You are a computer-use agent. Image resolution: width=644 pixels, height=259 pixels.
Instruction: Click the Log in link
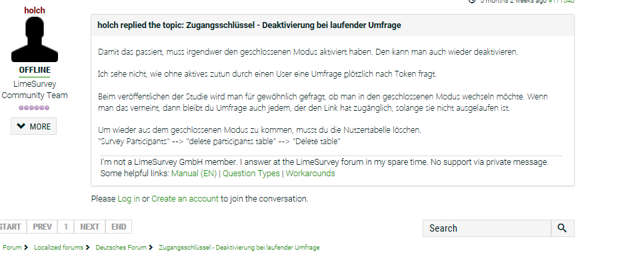(x=129, y=199)
